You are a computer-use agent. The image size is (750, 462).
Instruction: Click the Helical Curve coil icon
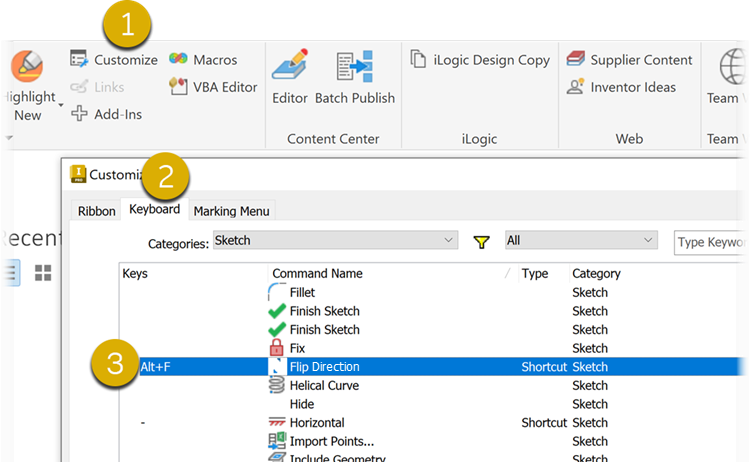276,385
